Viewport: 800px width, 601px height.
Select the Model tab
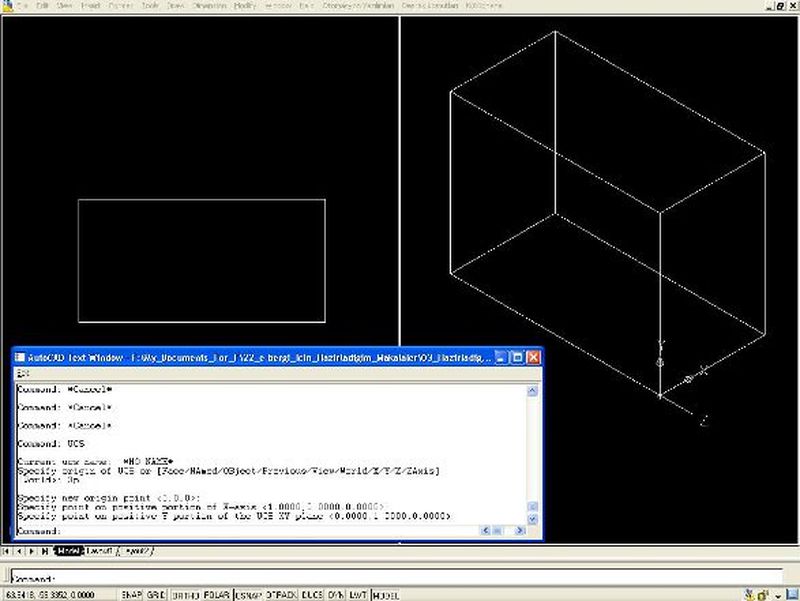pyautogui.click(x=69, y=551)
